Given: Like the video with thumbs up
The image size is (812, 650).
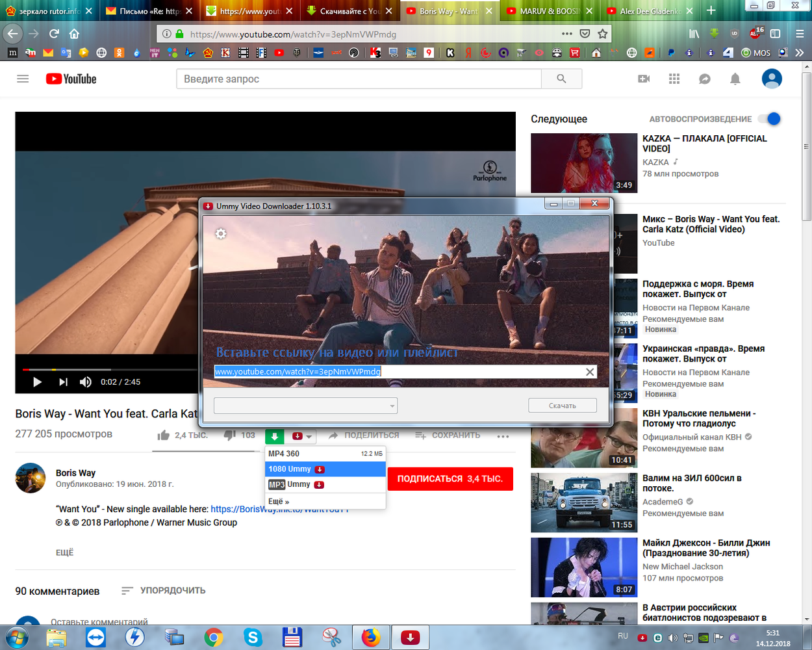Looking at the screenshot, I should point(163,435).
